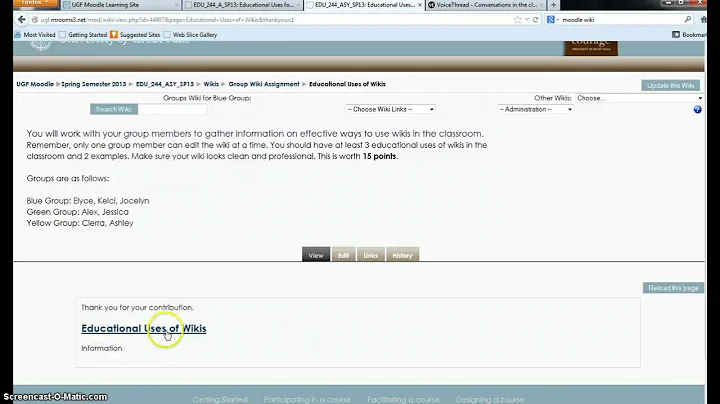
Task: Click the Search Wiki button
Action: click(x=114, y=109)
